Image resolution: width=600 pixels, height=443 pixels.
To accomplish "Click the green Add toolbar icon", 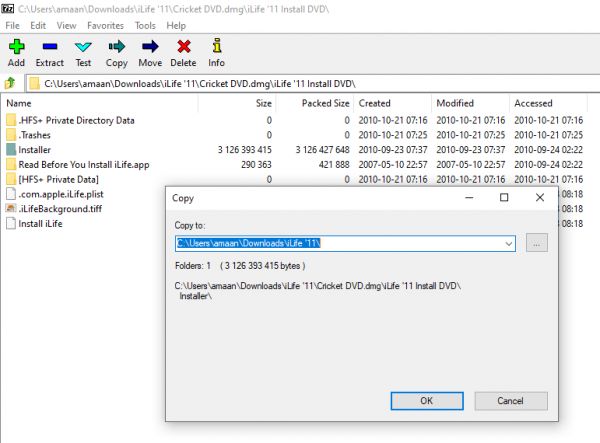I will (16, 46).
